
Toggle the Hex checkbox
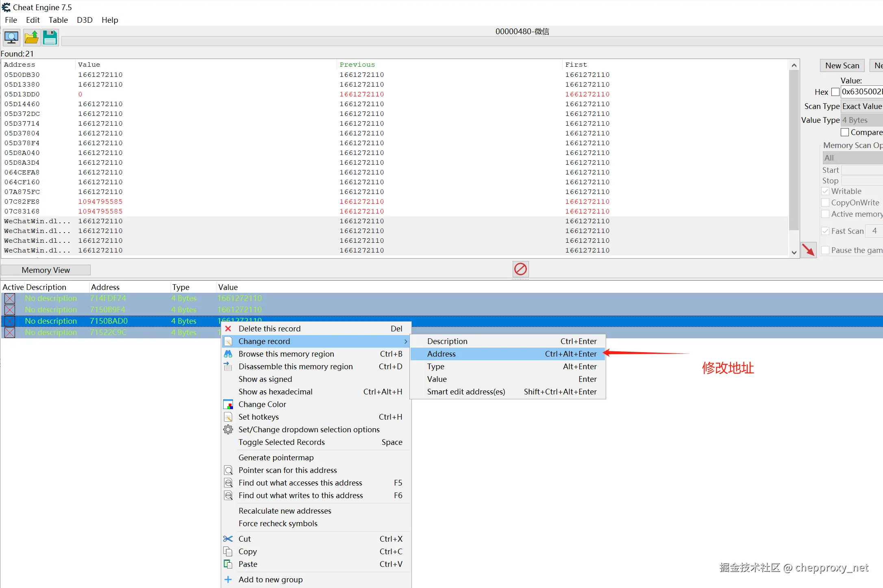pyautogui.click(x=835, y=92)
